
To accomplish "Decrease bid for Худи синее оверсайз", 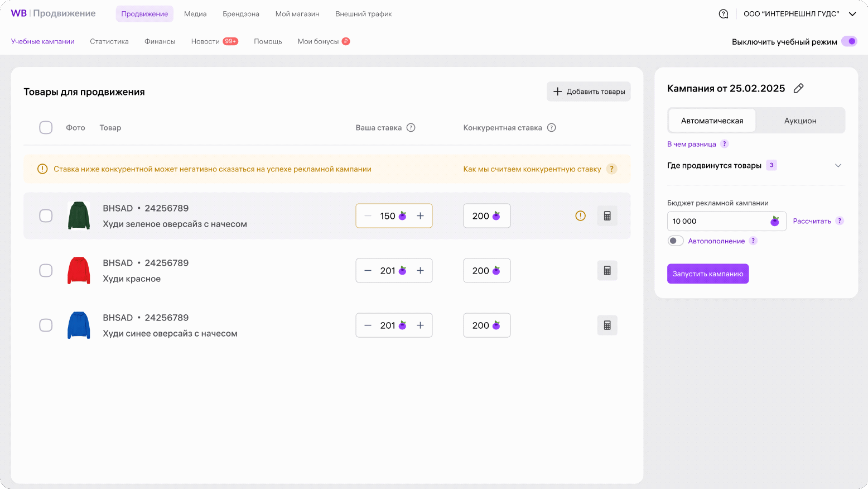I will (x=368, y=325).
